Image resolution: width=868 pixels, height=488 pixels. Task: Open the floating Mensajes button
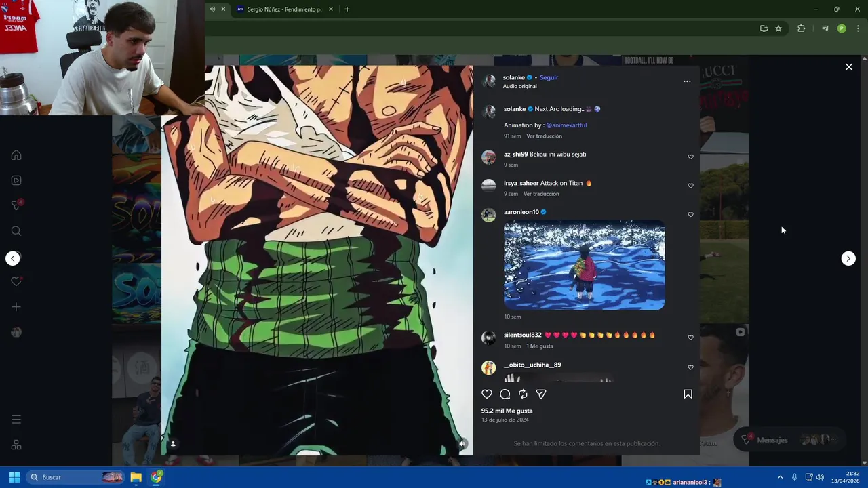coord(789,440)
